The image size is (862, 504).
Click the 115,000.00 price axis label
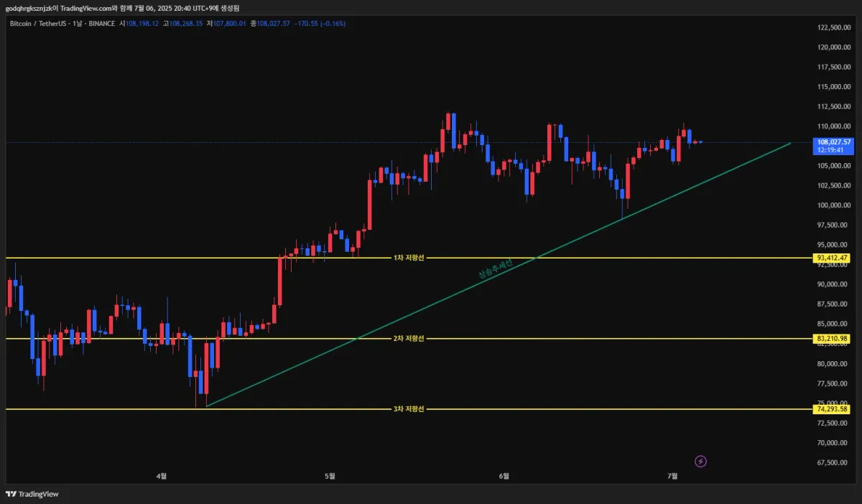click(834, 87)
